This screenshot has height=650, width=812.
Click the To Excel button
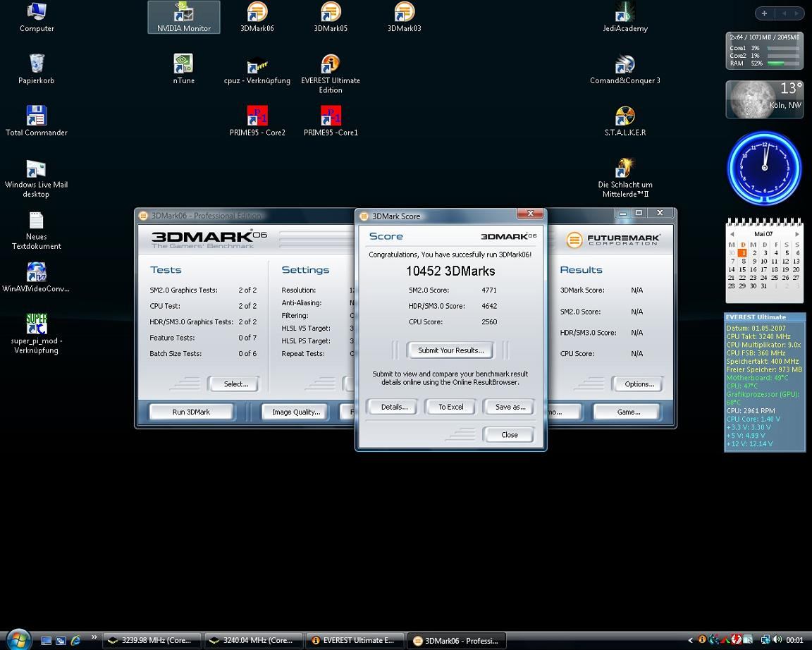450,407
